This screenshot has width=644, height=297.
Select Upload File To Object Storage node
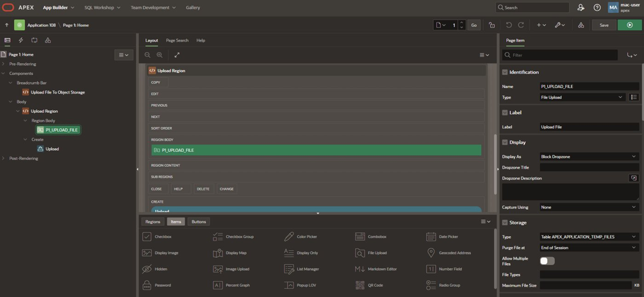58,92
